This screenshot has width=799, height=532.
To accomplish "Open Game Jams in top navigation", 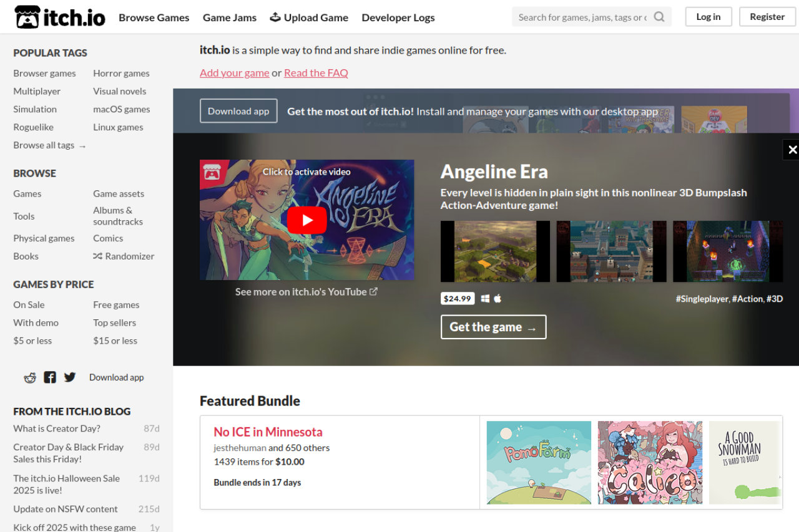I will 230,17.
